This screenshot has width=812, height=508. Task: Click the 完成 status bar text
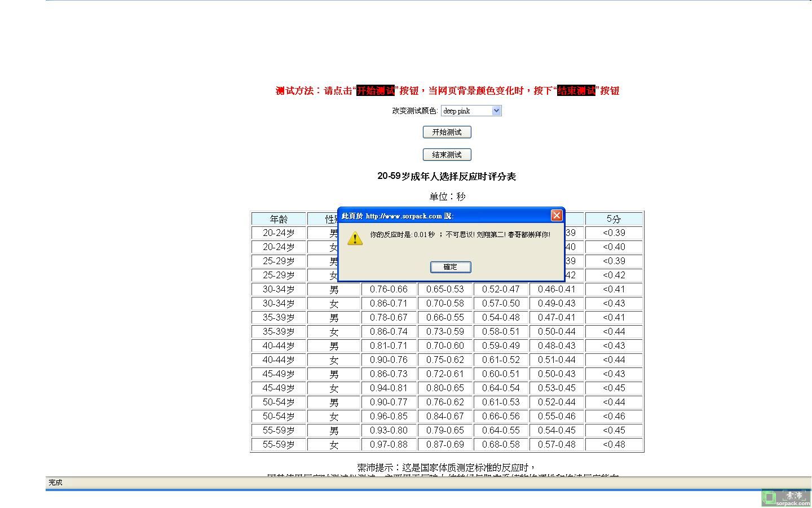(55, 483)
